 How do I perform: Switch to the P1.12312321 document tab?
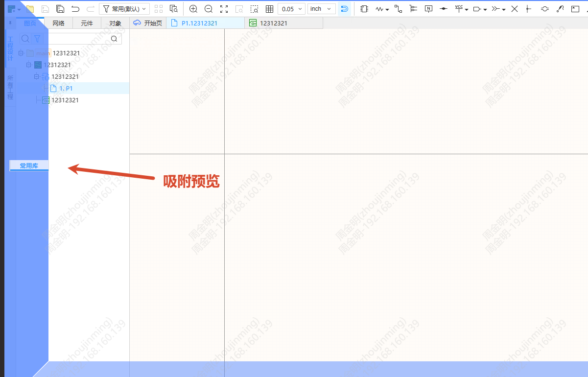point(205,23)
